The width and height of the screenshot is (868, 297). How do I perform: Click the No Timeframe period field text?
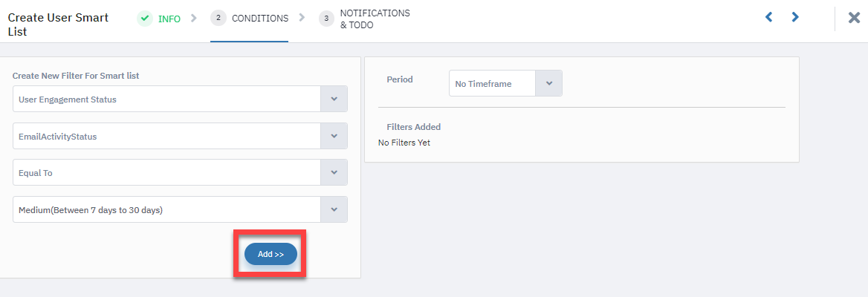(x=483, y=84)
